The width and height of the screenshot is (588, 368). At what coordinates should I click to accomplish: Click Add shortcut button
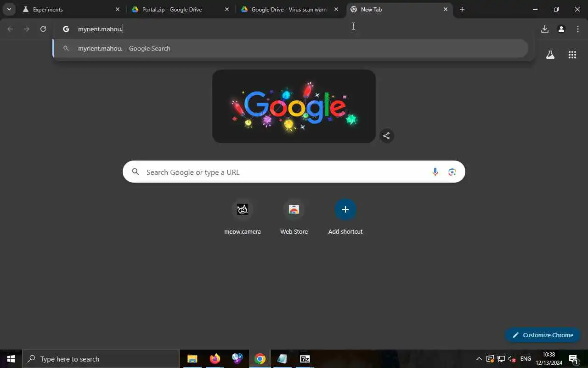[x=345, y=217]
